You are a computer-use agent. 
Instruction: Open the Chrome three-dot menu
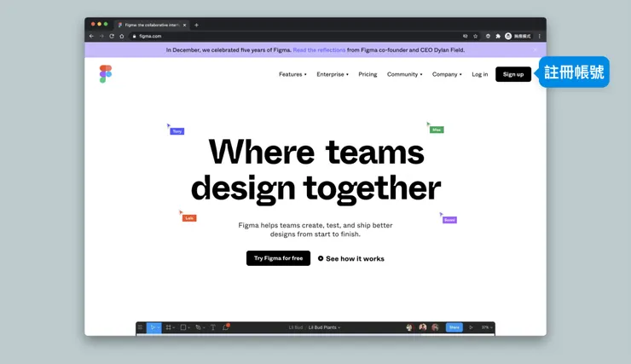[539, 36]
